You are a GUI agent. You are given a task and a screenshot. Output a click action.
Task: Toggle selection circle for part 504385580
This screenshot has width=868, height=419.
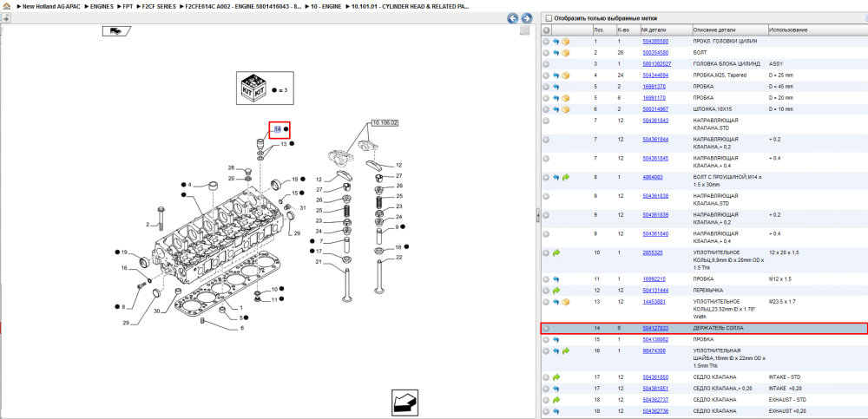pos(546,42)
